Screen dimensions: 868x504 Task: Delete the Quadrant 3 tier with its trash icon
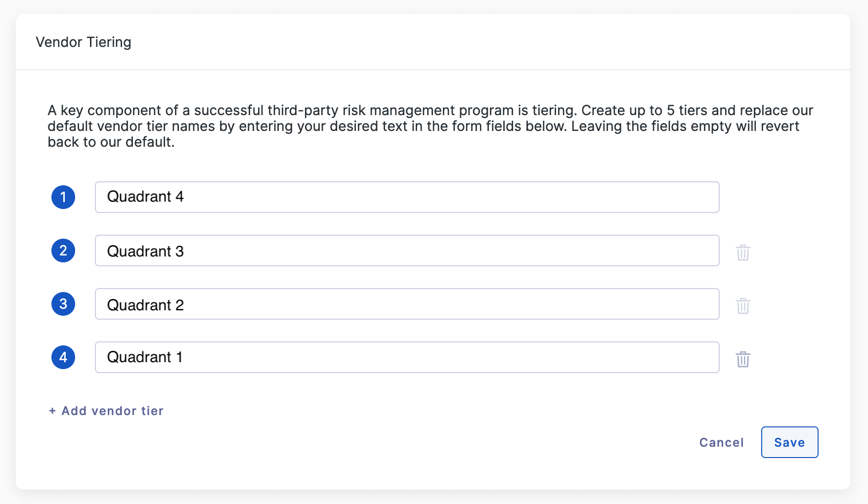[743, 252]
